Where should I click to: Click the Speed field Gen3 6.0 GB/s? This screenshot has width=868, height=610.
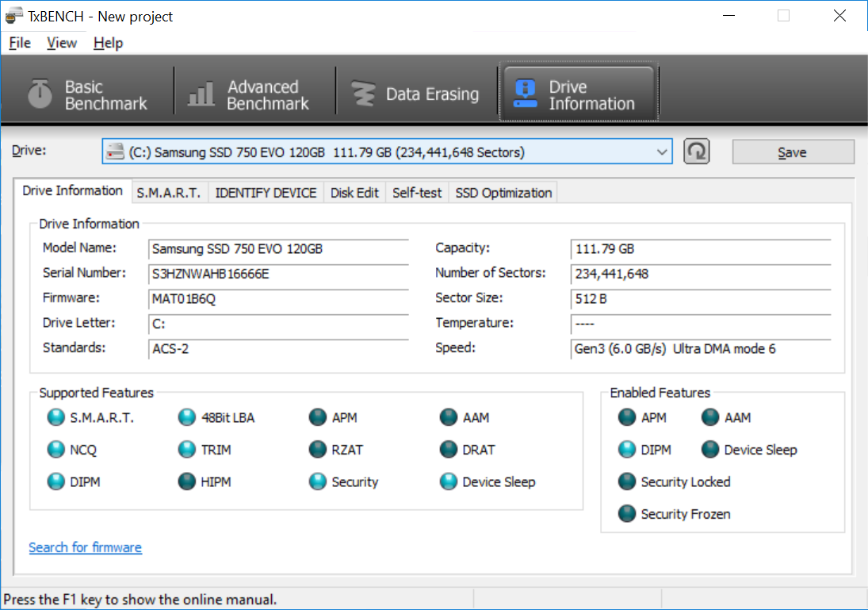(701, 348)
